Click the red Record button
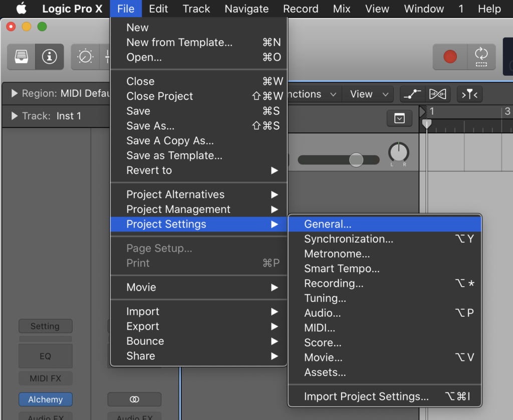Screen dimensions: 513x420 (450, 57)
